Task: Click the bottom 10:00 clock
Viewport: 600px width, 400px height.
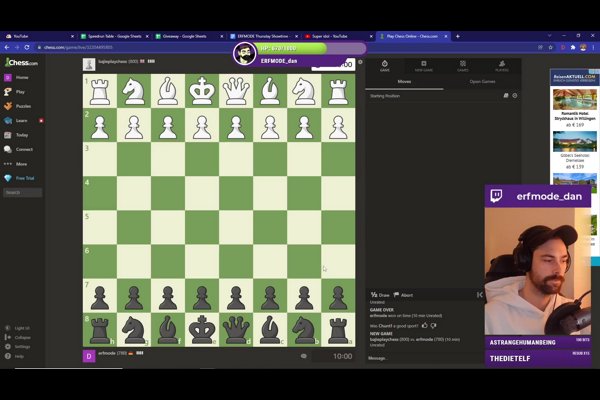Action: point(333,356)
